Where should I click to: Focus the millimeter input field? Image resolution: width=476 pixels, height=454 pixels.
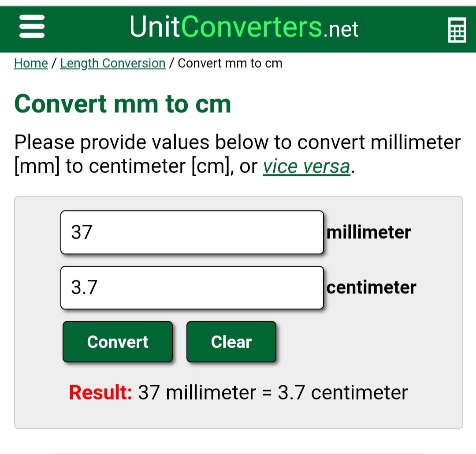coord(192,232)
